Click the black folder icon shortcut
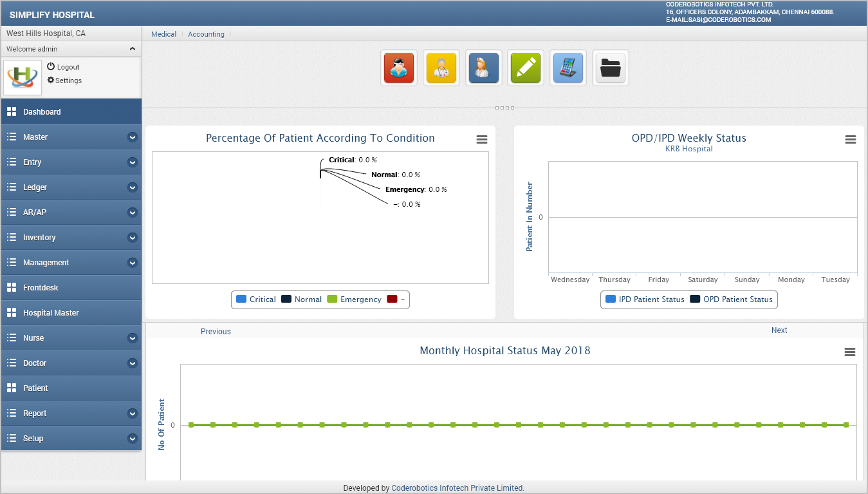The height and width of the screenshot is (494, 868). point(610,68)
